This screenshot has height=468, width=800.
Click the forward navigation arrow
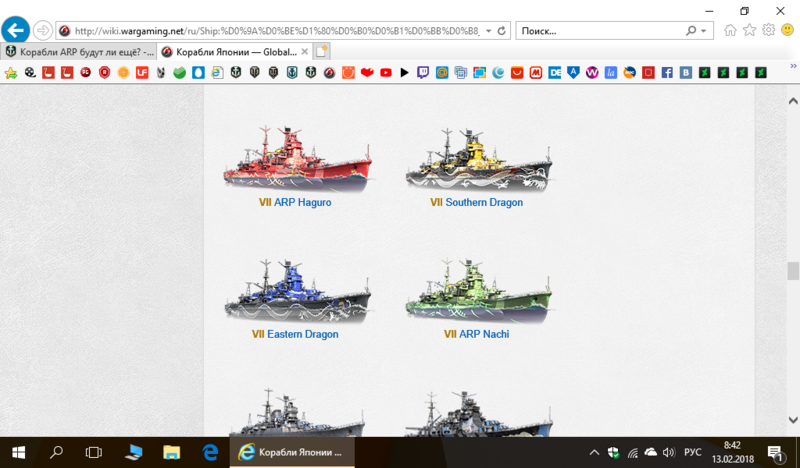(43, 31)
